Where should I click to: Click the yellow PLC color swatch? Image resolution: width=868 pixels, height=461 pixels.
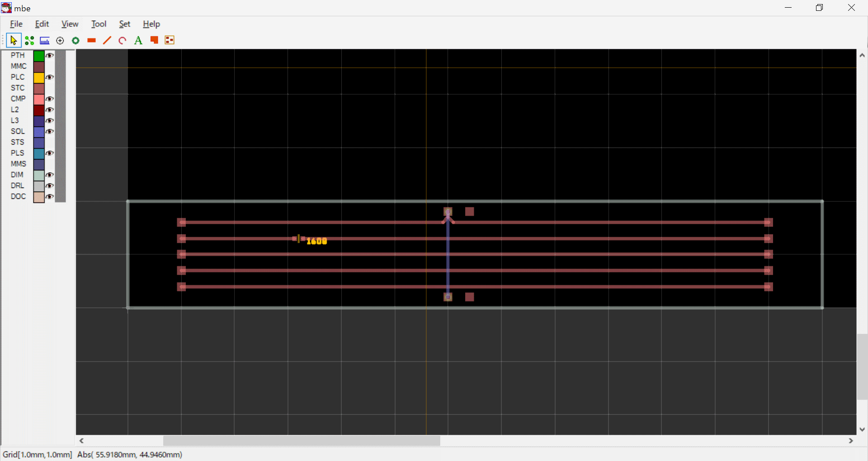tap(39, 78)
